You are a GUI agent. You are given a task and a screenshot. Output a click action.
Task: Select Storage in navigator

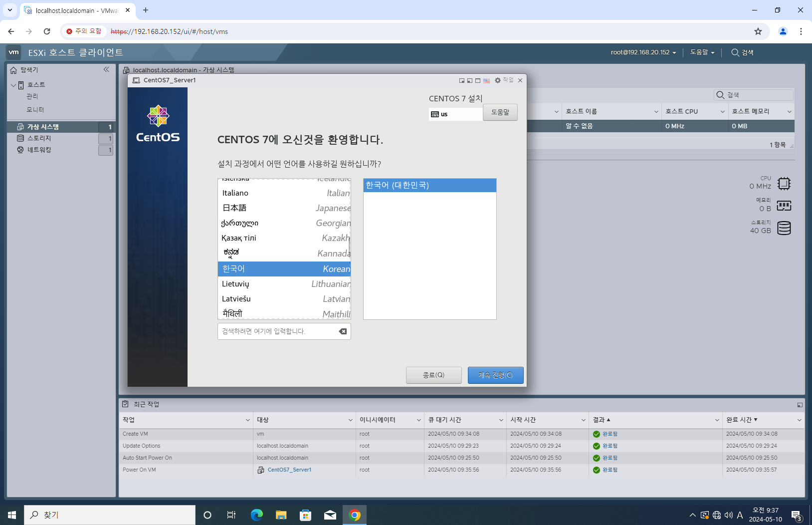tap(60, 138)
